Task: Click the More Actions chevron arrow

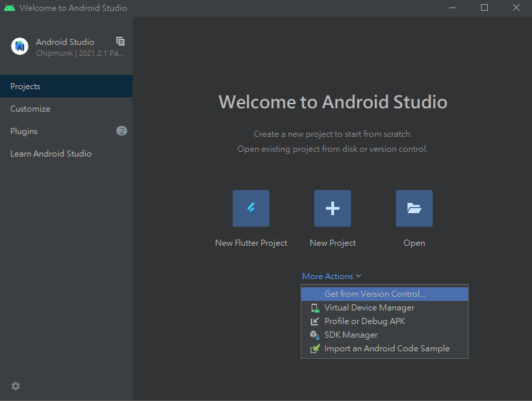Action: click(x=359, y=276)
